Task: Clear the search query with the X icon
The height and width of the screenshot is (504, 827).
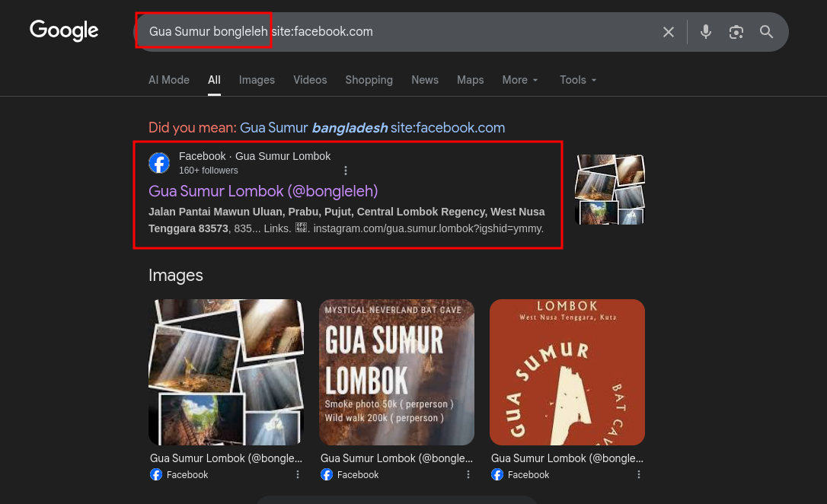Action: 668,32
